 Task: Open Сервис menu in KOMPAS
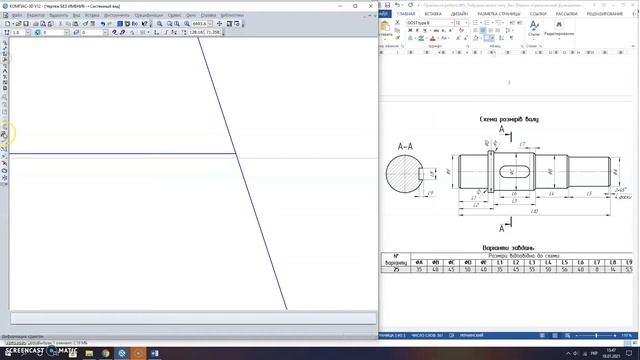pyautogui.click(x=174, y=16)
